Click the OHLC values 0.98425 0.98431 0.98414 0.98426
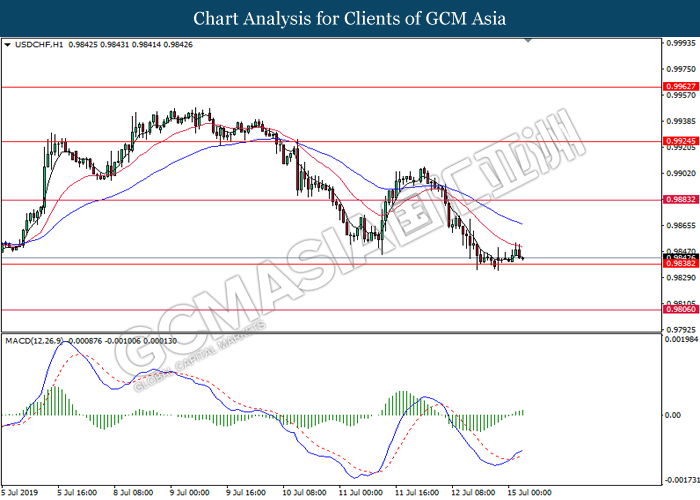The image size is (700, 500). [130, 45]
